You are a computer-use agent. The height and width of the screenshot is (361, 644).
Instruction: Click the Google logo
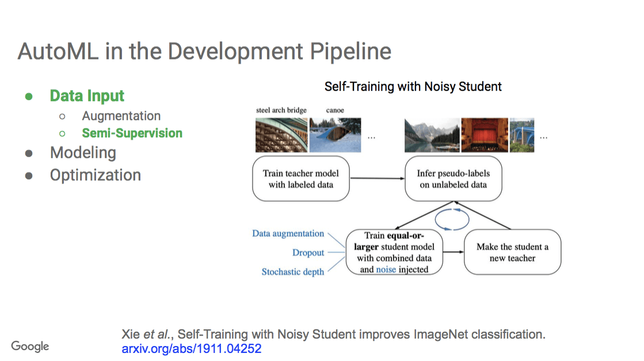pos(29,346)
